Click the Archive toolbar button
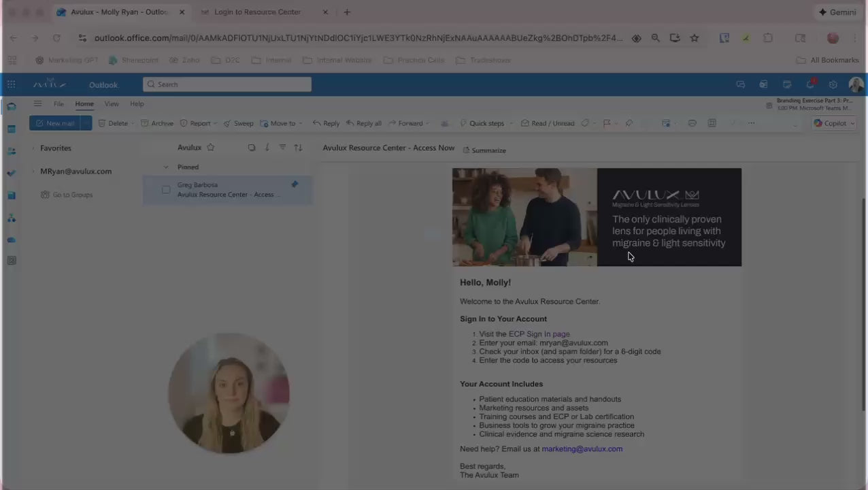Viewport: 868px width, 490px height. [x=157, y=123]
